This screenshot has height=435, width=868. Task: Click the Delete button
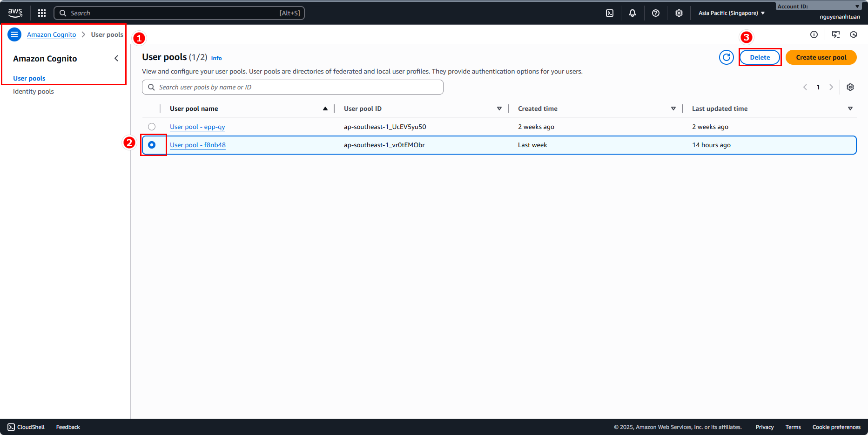point(760,57)
